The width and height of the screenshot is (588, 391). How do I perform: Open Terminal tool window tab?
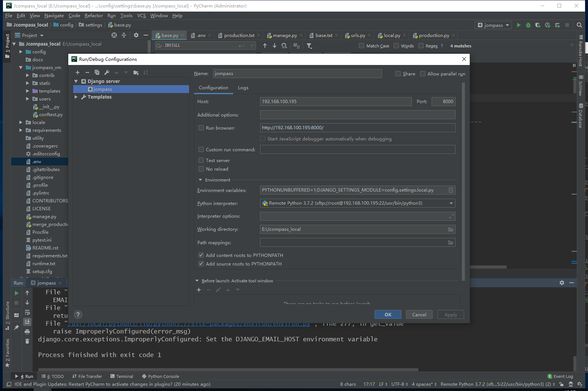122,376
